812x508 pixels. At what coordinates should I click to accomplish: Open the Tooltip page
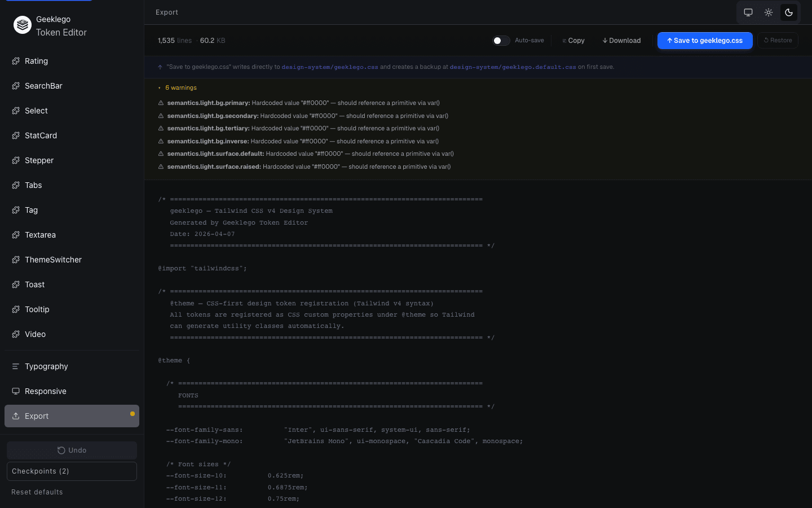(72, 309)
